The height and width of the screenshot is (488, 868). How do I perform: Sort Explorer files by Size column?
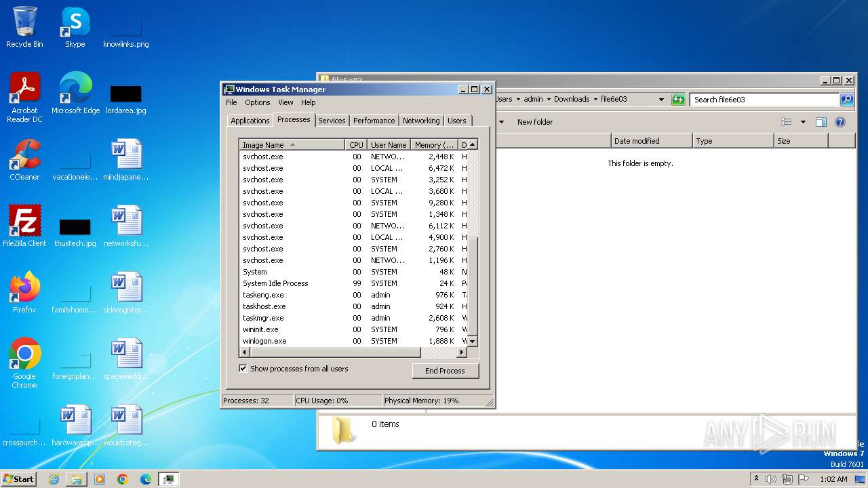click(800, 141)
